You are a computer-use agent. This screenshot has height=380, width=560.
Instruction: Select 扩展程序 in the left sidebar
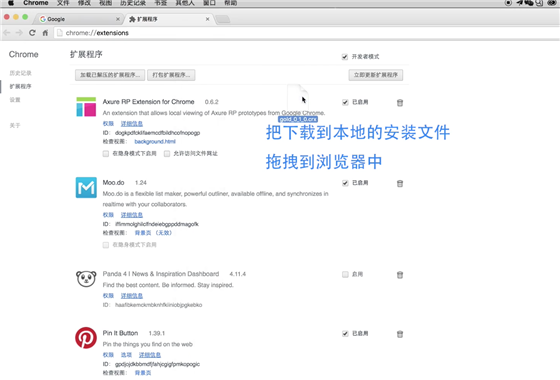[x=20, y=86]
